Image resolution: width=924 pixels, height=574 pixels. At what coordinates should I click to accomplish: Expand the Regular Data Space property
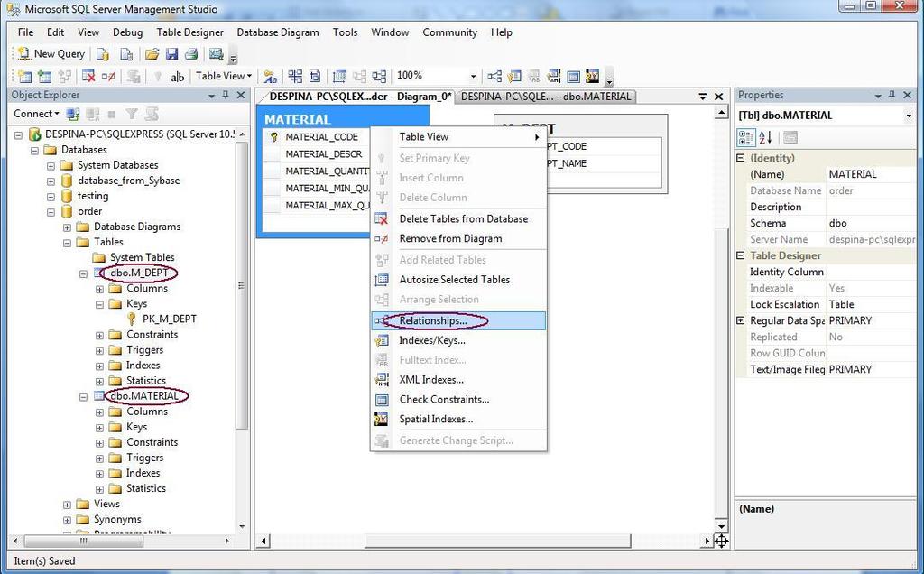point(741,320)
